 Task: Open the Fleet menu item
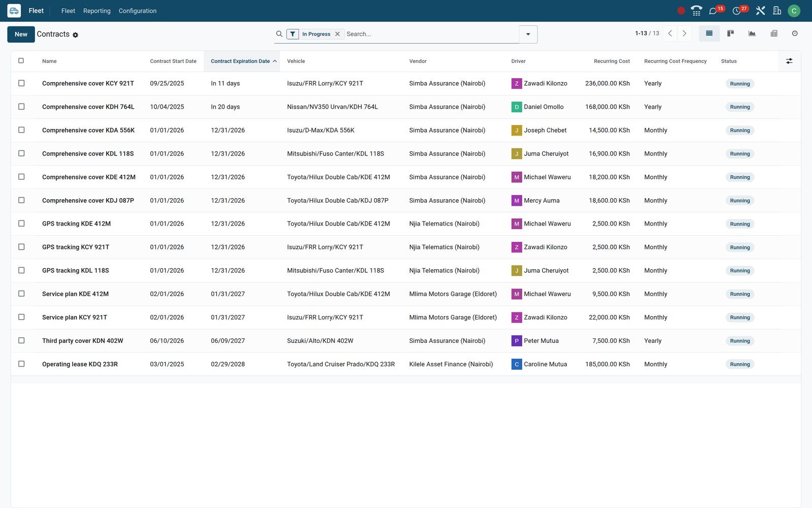[68, 11]
